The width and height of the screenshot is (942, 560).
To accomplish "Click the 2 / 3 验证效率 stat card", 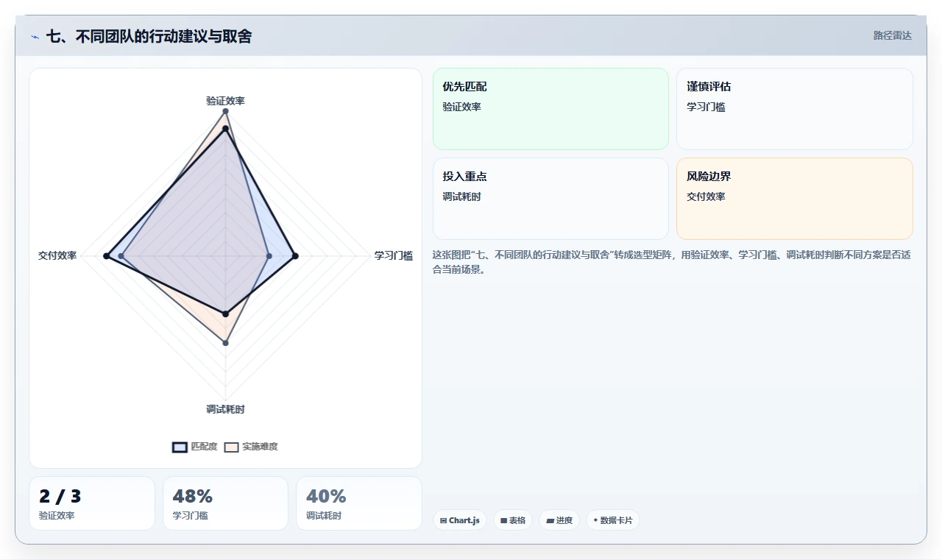I will click(92, 503).
